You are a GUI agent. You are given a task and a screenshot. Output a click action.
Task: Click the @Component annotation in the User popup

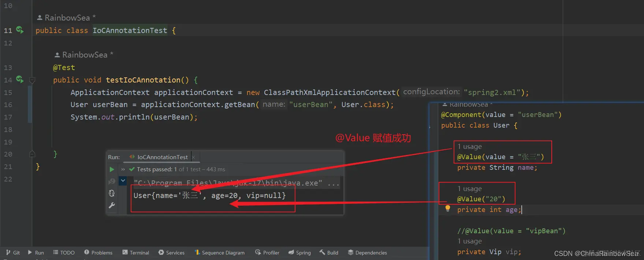pos(501,115)
